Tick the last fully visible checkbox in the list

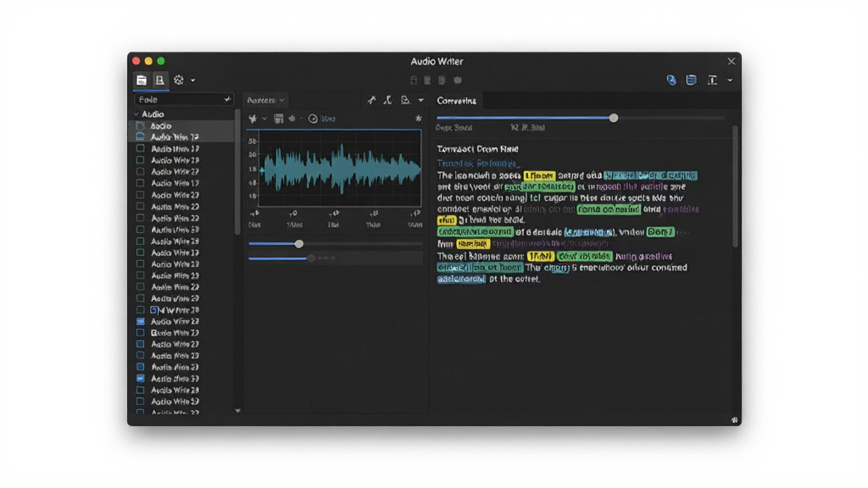click(141, 402)
